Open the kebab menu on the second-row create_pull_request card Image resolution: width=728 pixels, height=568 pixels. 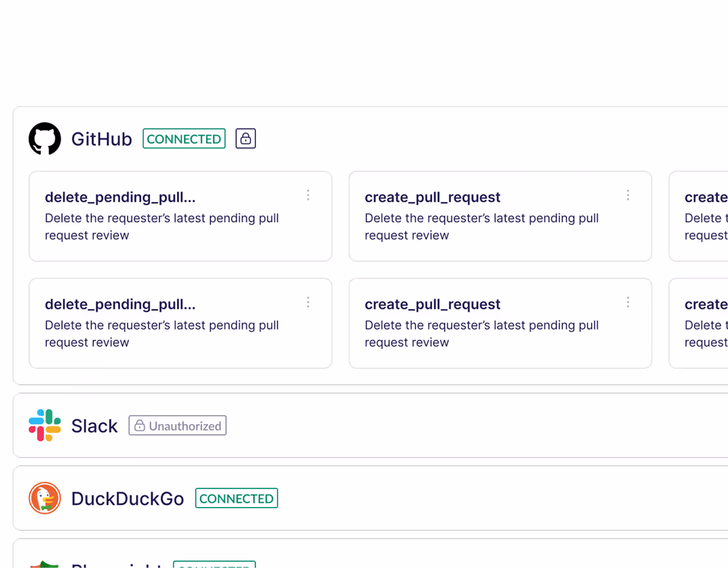[628, 302]
